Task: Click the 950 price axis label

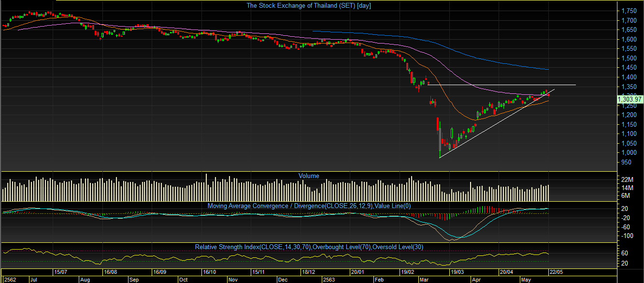Action: tap(626, 162)
